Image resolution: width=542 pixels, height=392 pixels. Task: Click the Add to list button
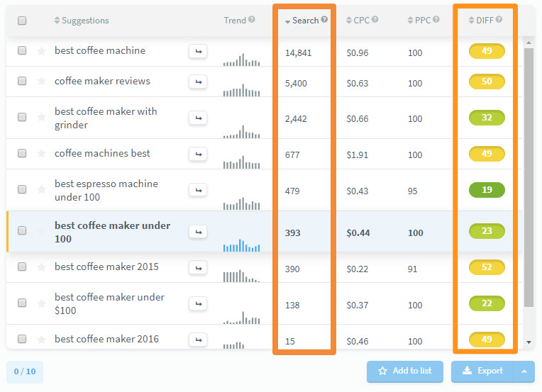coord(404,371)
